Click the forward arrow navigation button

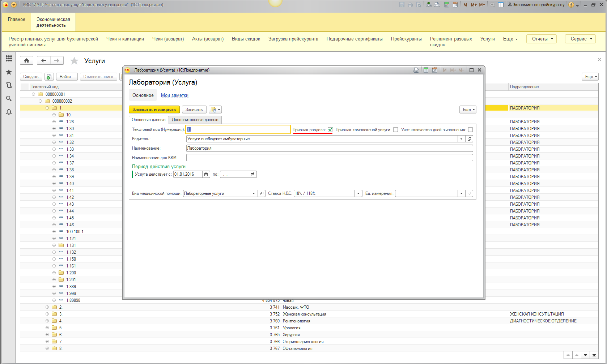coord(57,61)
